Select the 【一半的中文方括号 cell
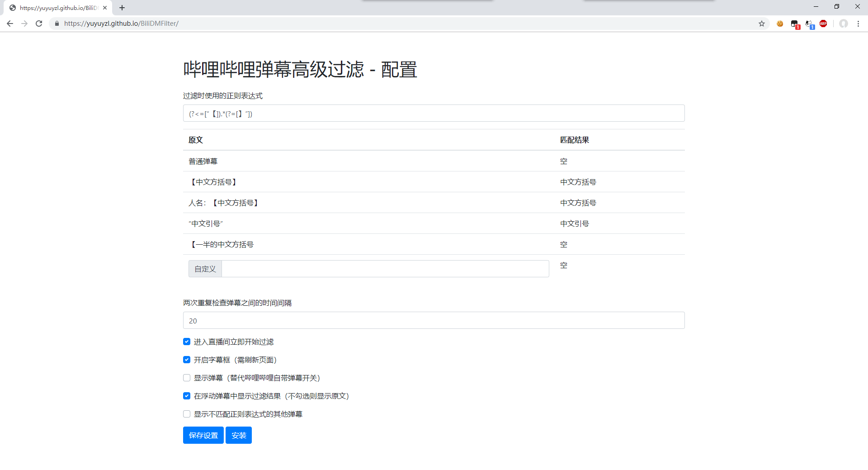Image resolution: width=868 pixels, height=470 pixels. 369,244
